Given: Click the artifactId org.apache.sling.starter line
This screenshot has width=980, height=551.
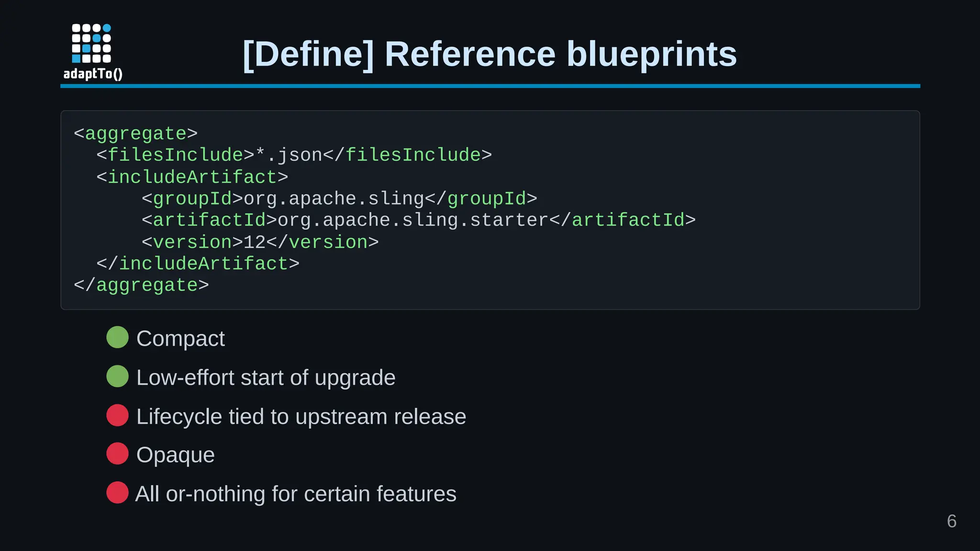Looking at the screenshot, I should click(x=418, y=220).
